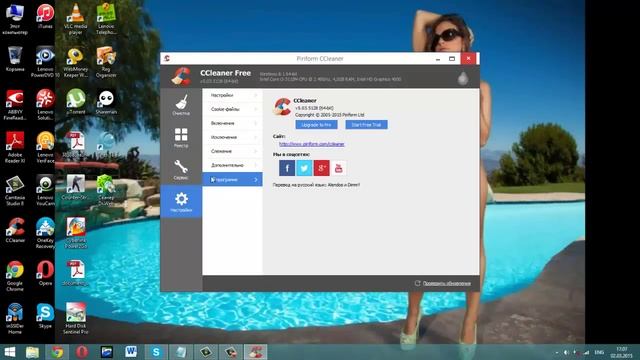Click the Start Free Trial button
The width and height of the screenshot is (640, 360).
coord(366,124)
